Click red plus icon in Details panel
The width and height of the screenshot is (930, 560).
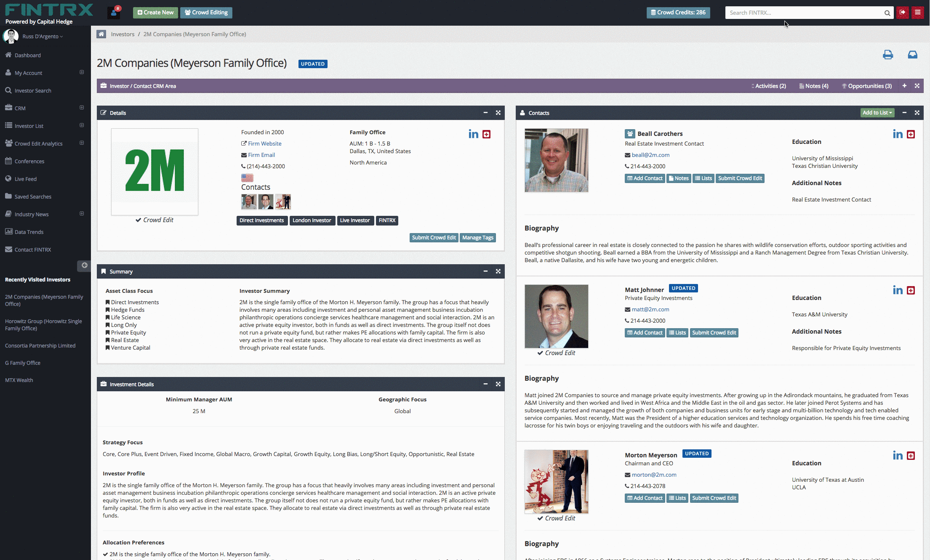486,134
